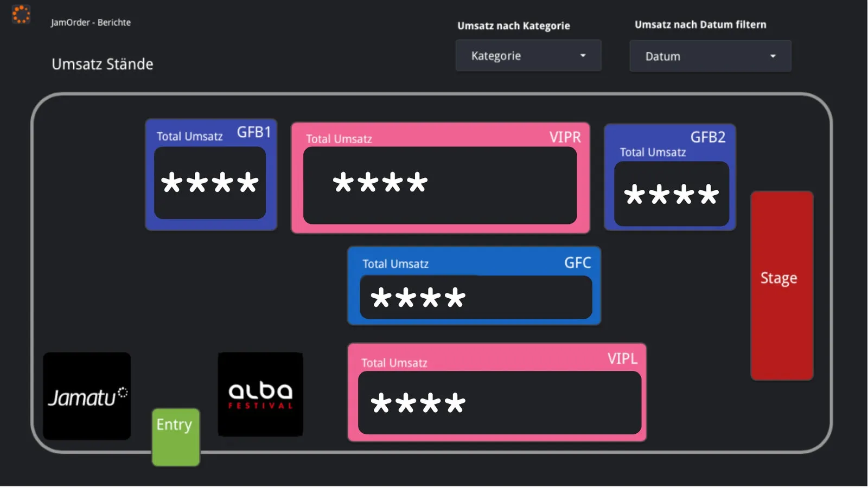This screenshot has width=868, height=488.
Task: Click 'Total Umsatz' label in VIPL card
Action: (394, 363)
